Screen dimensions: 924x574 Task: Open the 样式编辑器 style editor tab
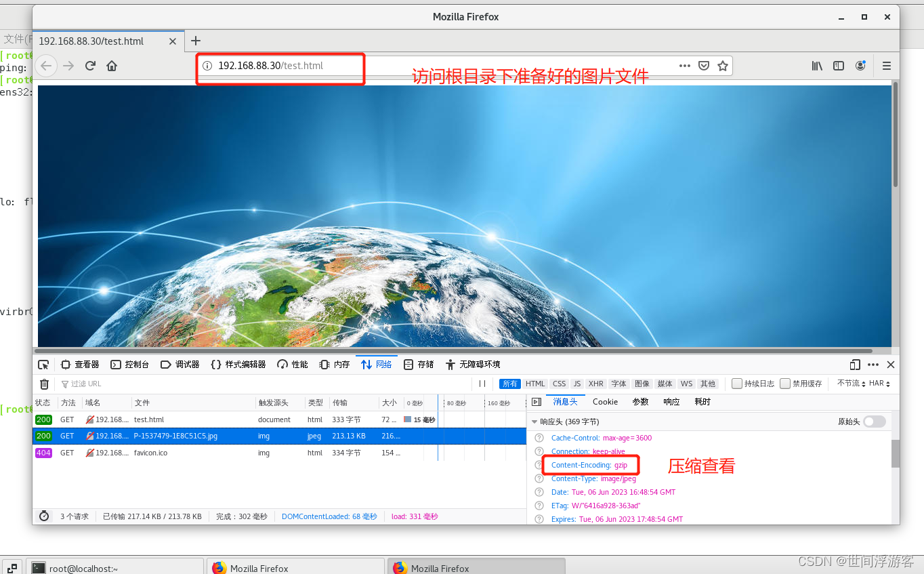point(238,365)
